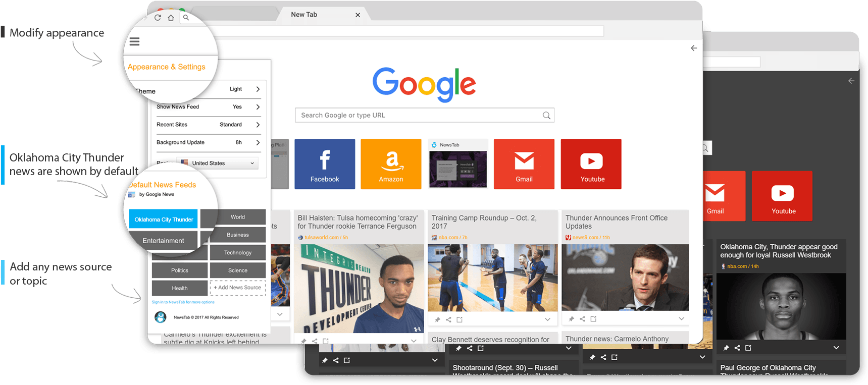Select the Science news feed
This screenshot has width=868, height=385.
(x=237, y=270)
